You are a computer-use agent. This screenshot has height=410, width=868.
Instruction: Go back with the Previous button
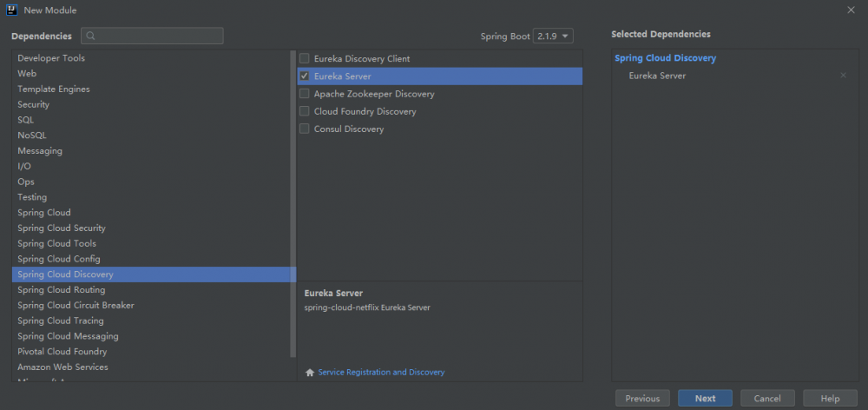[x=642, y=399]
